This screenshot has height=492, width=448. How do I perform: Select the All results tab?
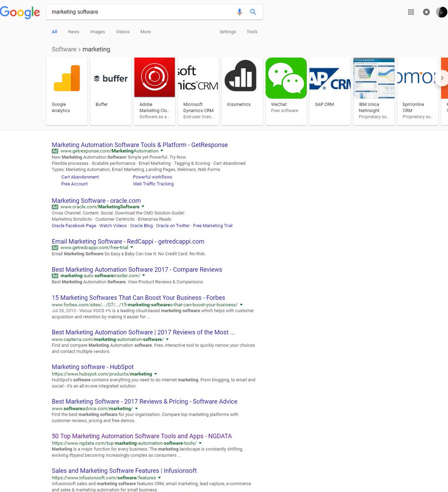55,32
